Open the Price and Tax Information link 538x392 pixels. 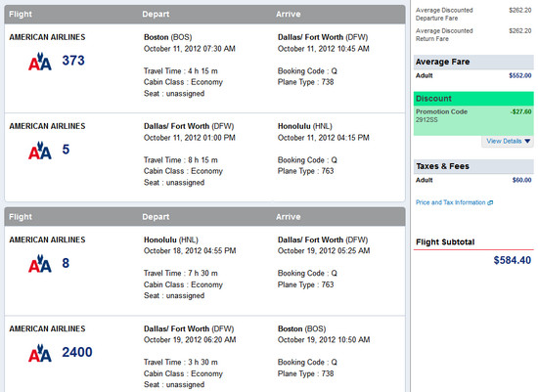click(x=451, y=202)
